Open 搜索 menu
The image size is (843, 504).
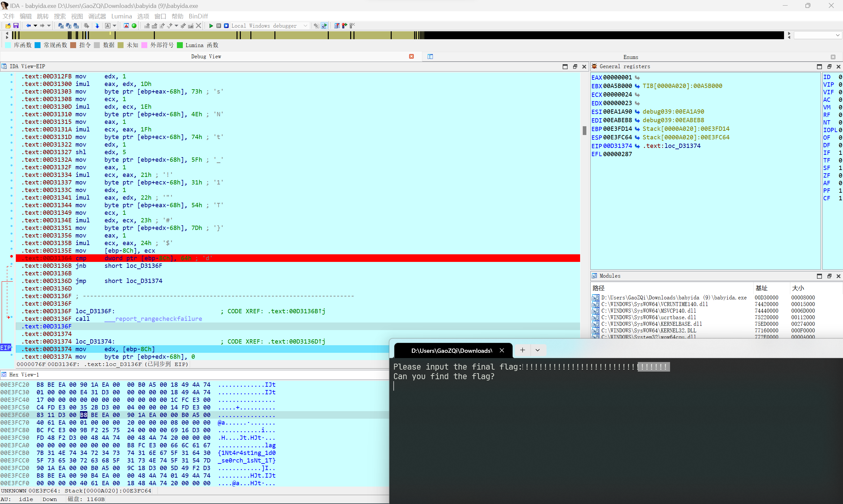60,16
